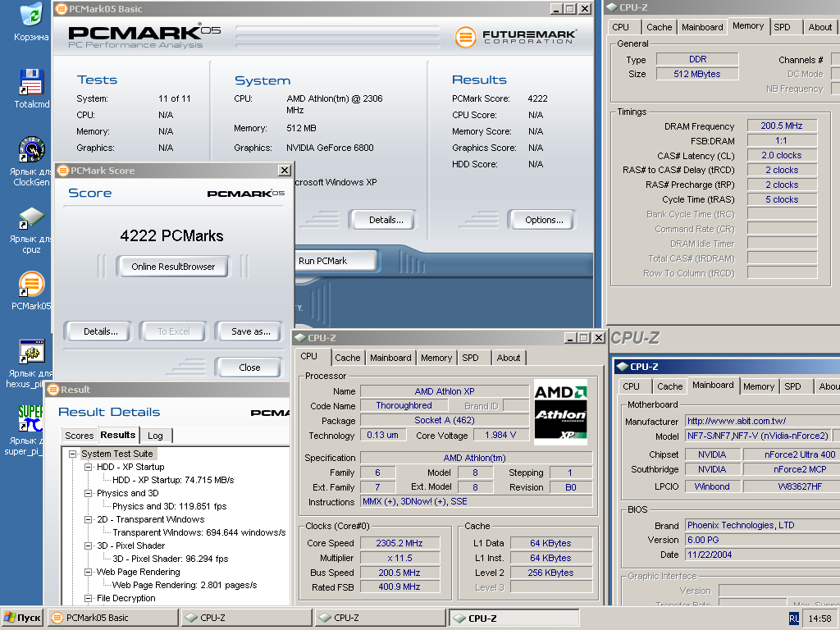Click the PCMark Score window title icon
The image size is (840, 630).
click(63, 171)
